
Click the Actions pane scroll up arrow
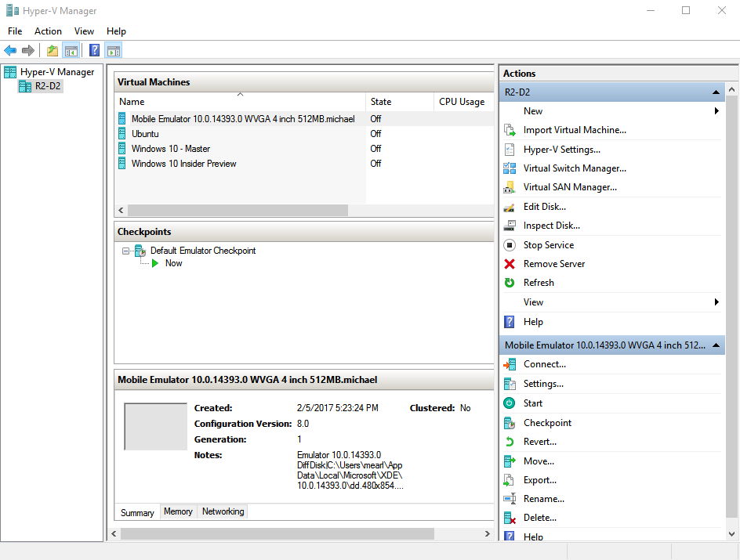[731, 89]
